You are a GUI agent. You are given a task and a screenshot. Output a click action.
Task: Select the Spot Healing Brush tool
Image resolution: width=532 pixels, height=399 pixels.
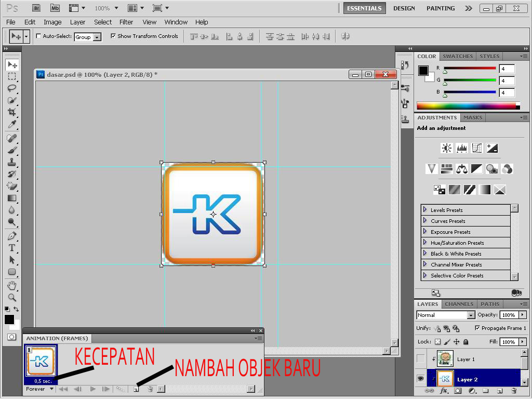[12, 138]
